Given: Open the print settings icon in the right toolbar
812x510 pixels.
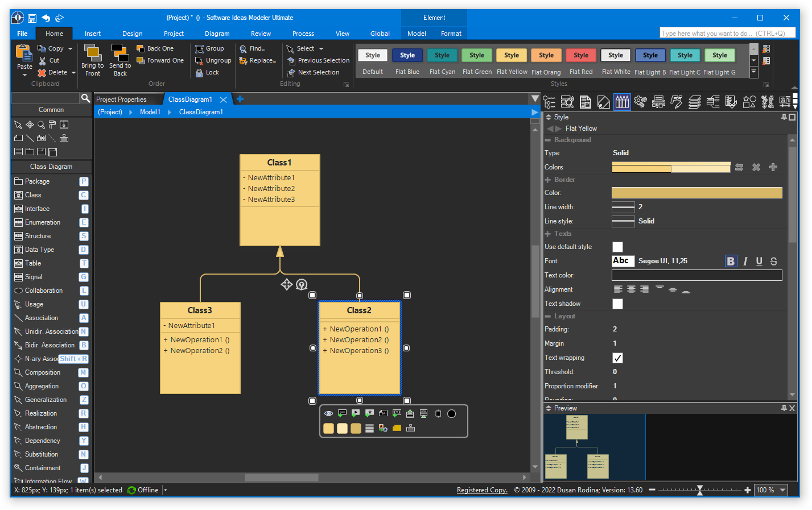Looking at the screenshot, I should [x=658, y=102].
